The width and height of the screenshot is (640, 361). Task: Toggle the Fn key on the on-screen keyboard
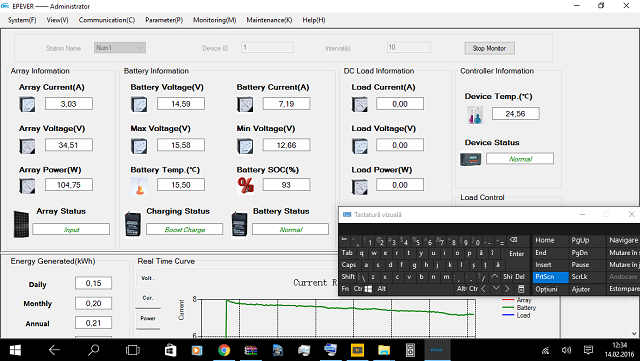point(345,289)
